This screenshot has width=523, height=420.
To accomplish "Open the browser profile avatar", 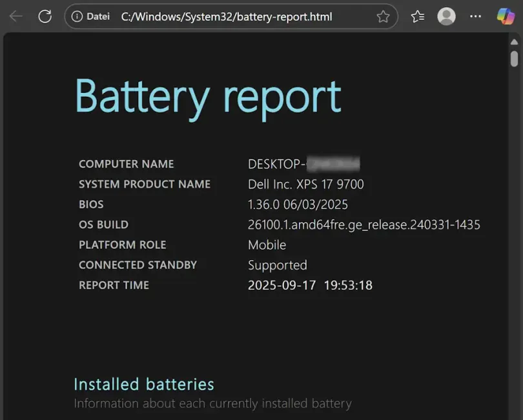I will pyautogui.click(x=446, y=16).
